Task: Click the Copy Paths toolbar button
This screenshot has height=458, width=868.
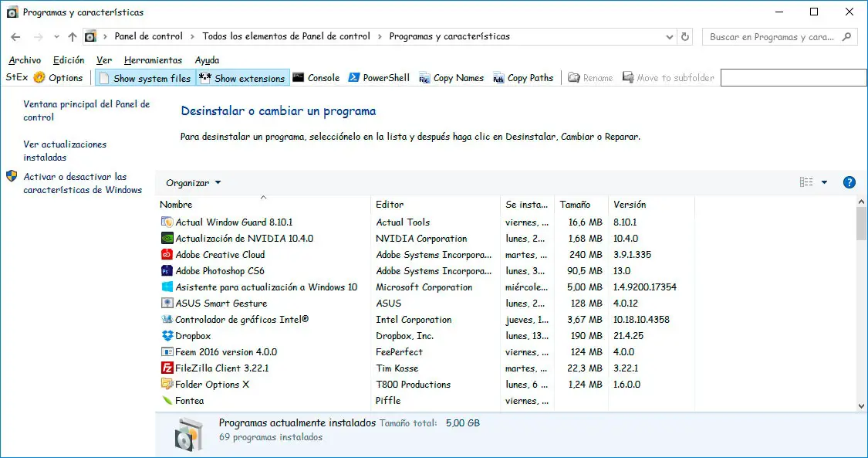Action: [x=523, y=78]
